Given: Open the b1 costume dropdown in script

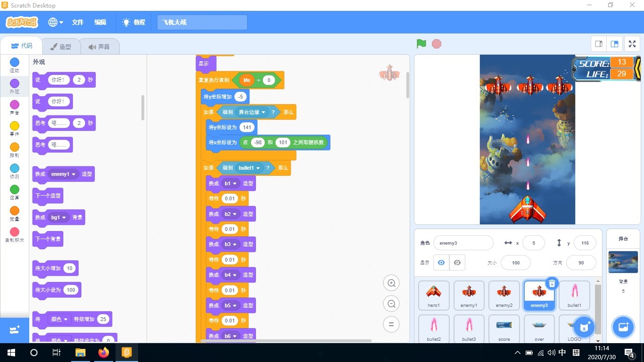Looking at the screenshot, I should click(231, 183).
